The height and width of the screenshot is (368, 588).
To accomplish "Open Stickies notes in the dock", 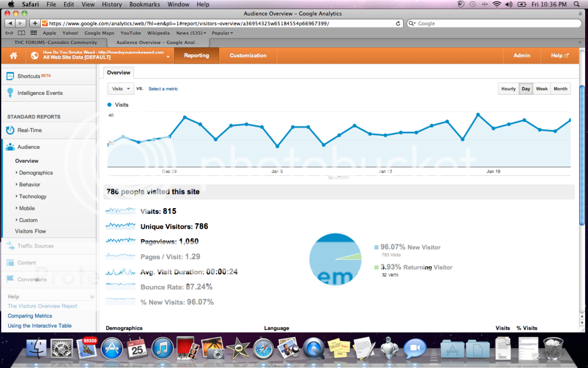I will point(339,348).
